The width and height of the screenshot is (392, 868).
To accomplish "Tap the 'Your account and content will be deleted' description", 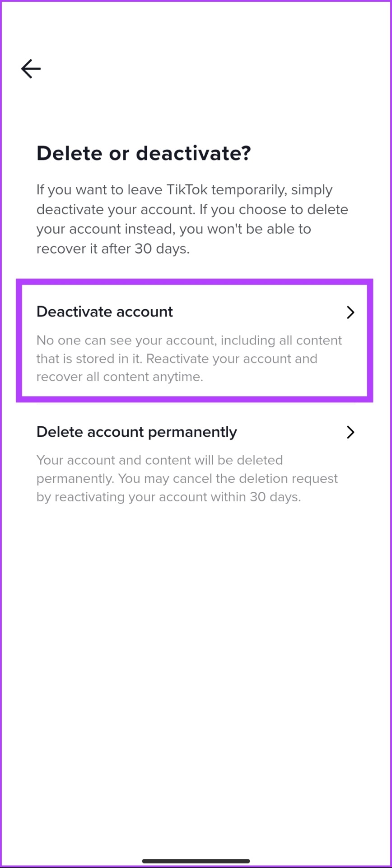I will (187, 478).
